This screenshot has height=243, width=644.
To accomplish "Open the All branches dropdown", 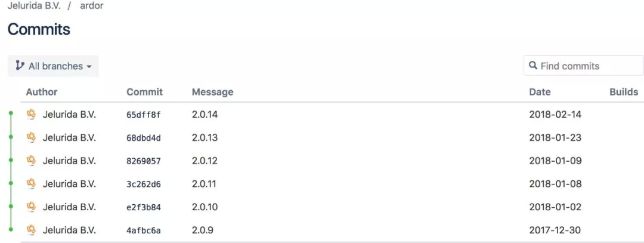I will pos(54,66).
